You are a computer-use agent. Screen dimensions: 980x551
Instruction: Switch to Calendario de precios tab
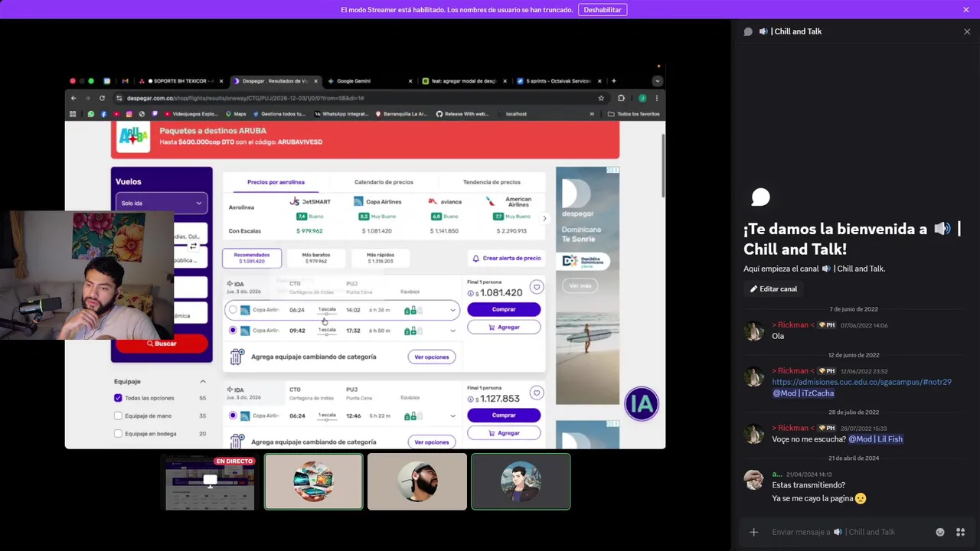pyautogui.click(x=384, y=182)
